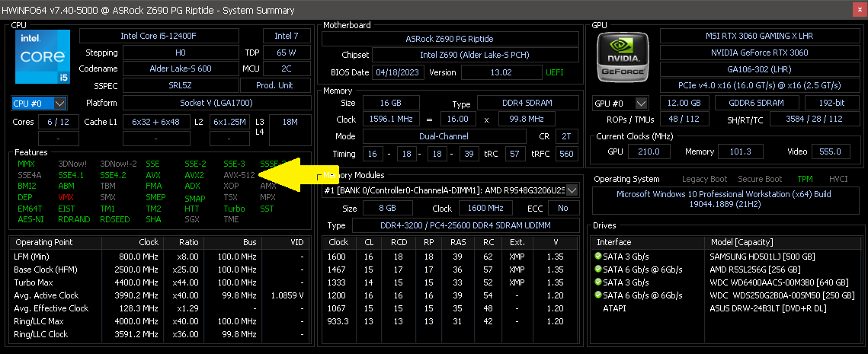Viewport: 868px width, 354px height.
Task: Click the green UEFI label
Action: point(556,72)
